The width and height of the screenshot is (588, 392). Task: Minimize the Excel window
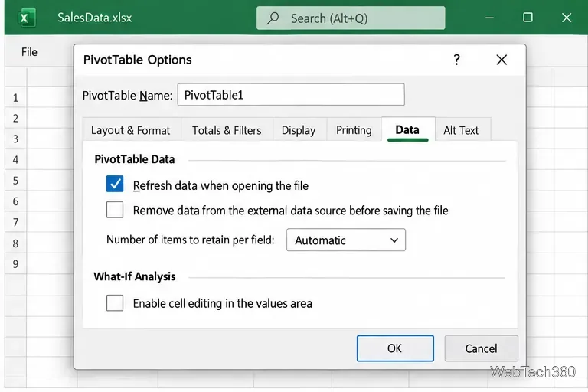pos(489,18)
